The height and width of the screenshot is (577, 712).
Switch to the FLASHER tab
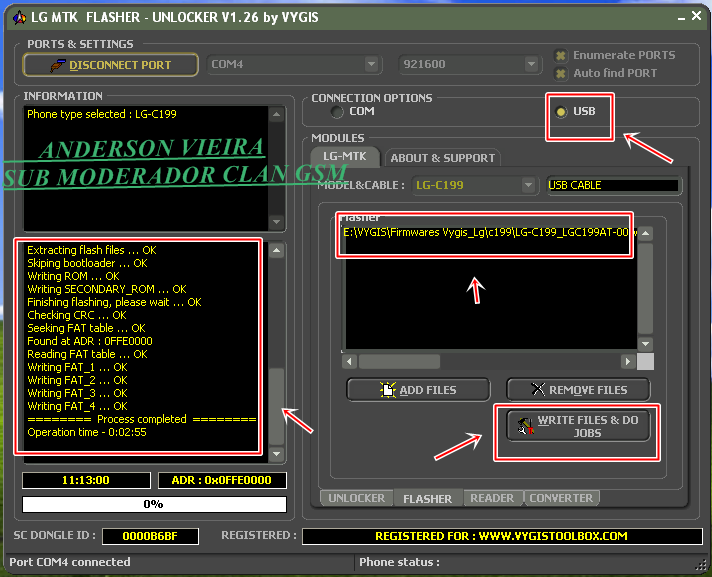click(427, 498)
